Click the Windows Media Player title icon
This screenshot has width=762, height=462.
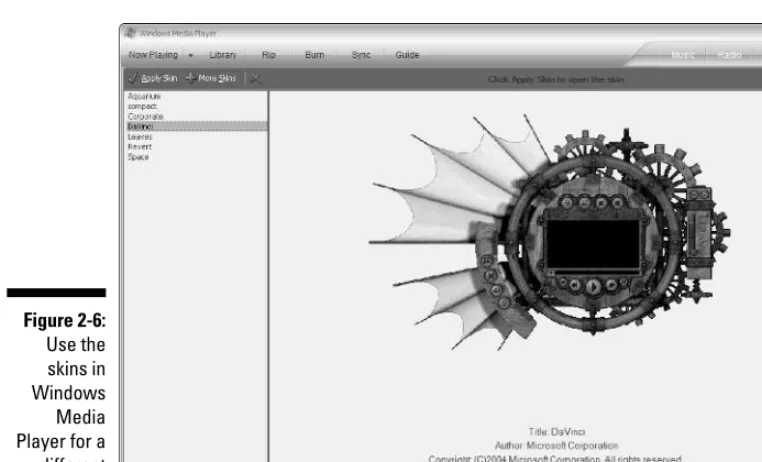(x=130, y=33)
